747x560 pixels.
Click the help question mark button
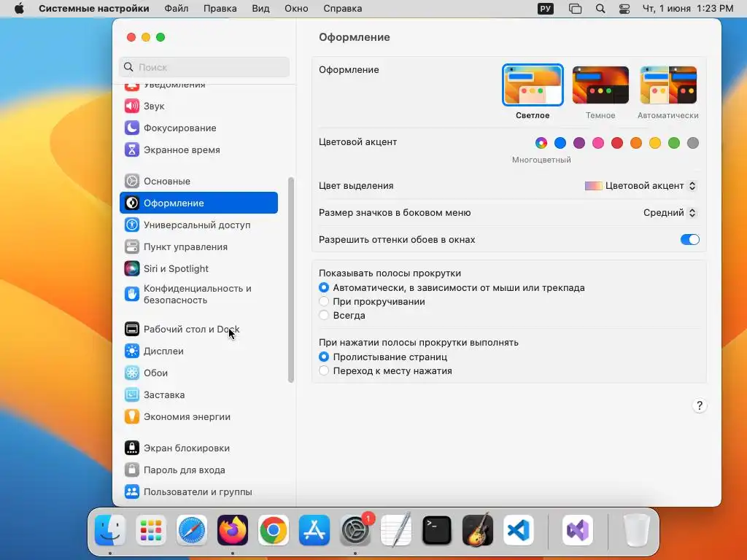tap(699, 405)
